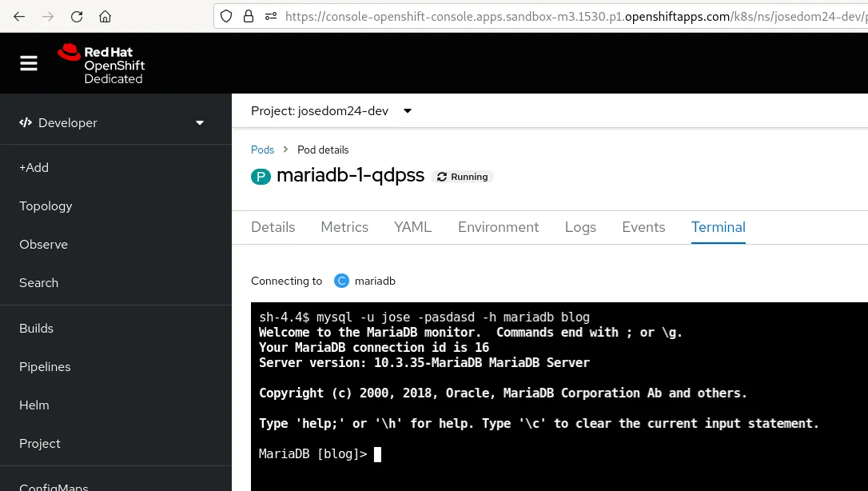Click the mariadb container 'C' icon

click(342, 281)
